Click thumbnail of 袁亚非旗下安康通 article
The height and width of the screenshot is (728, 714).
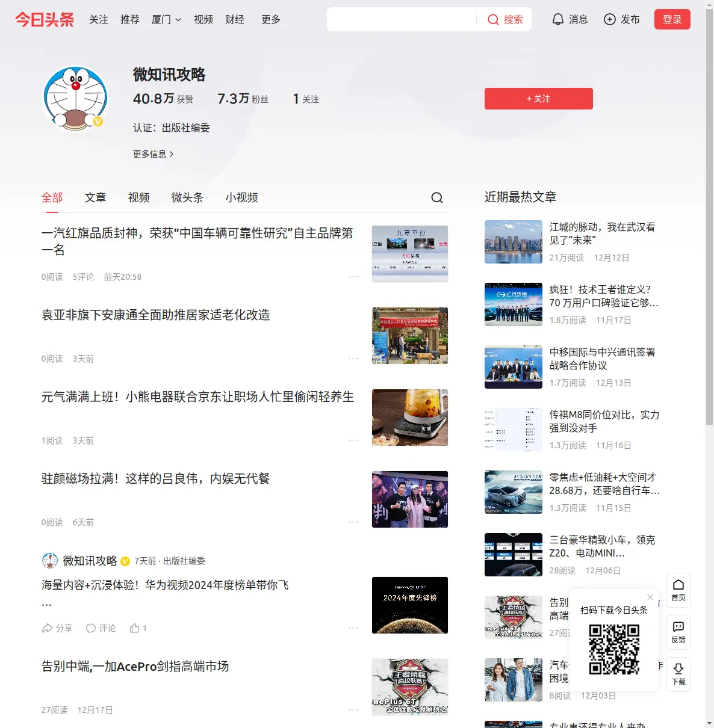point(410,336)
